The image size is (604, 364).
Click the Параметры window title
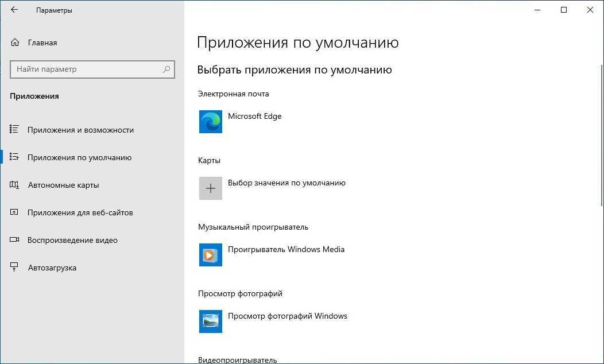tap(54, 10)
